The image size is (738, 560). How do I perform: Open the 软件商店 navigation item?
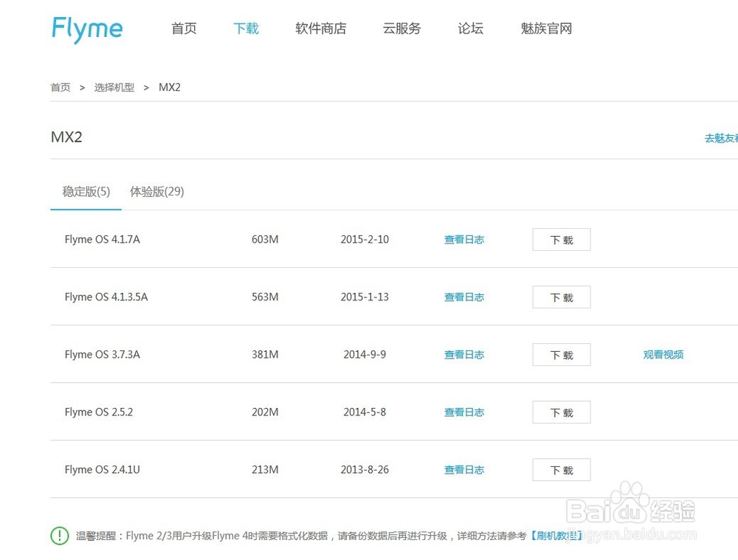click(320, 28)
